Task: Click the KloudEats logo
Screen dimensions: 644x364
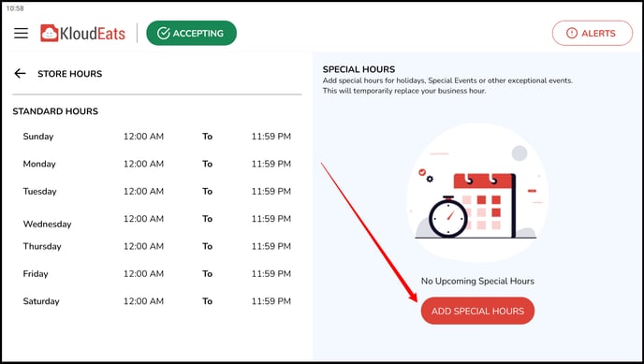Action: (x=82, y=34)
